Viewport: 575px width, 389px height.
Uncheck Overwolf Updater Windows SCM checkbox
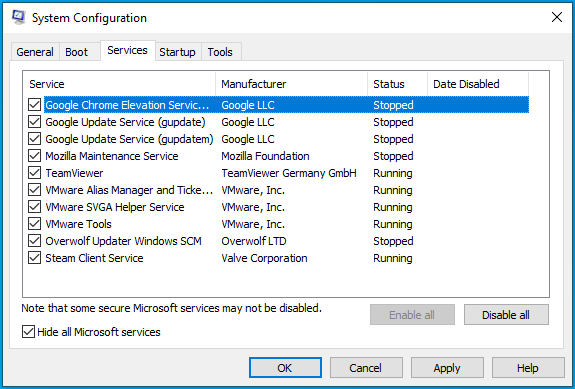[34, 241]
